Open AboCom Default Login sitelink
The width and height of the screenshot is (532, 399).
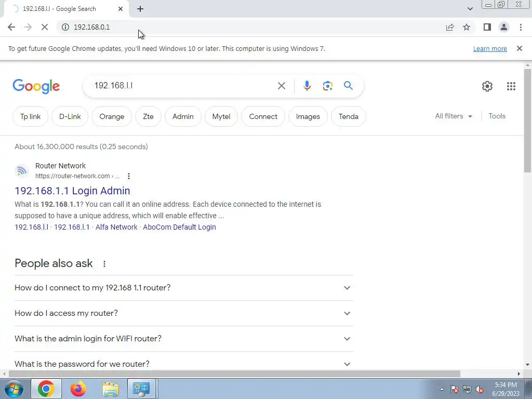[179, 227]
